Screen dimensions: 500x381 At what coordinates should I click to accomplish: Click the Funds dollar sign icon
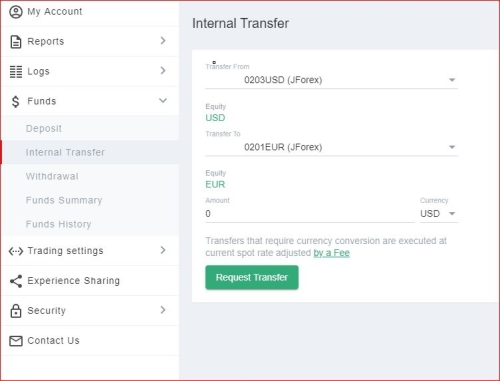tap(15, 102)
